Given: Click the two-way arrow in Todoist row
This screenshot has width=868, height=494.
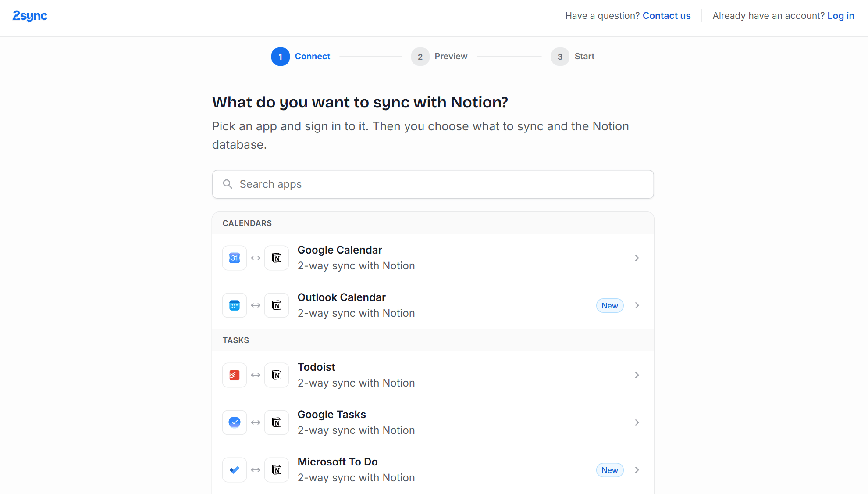Looking at the screenshot, I should coord(256,375).
